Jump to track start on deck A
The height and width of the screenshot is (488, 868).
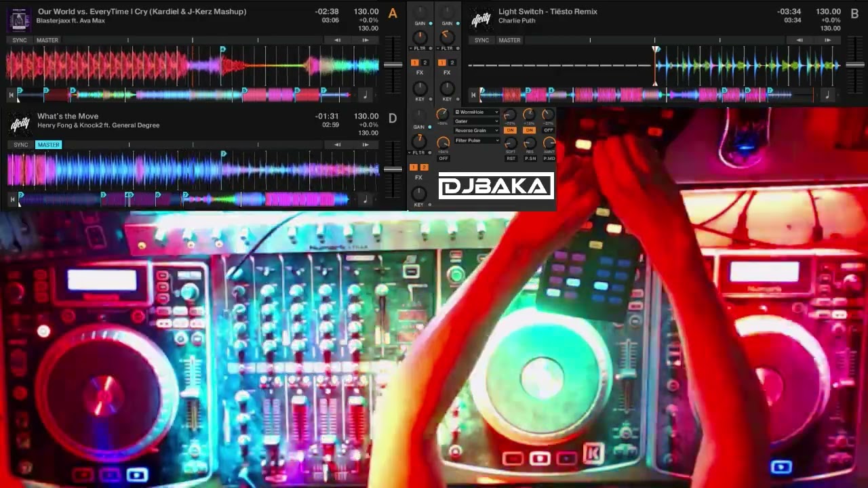pyautogui.click(x=11, y=95)
